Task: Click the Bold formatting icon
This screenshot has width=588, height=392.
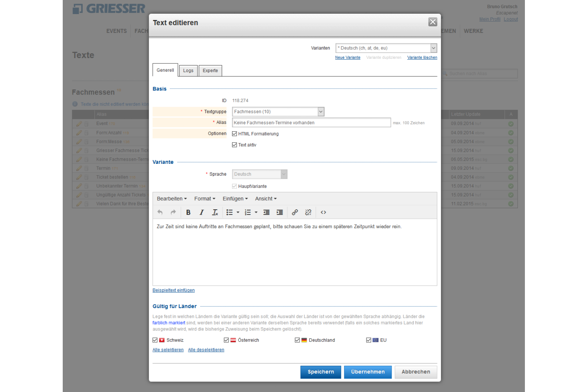Action: click(188, 212)
